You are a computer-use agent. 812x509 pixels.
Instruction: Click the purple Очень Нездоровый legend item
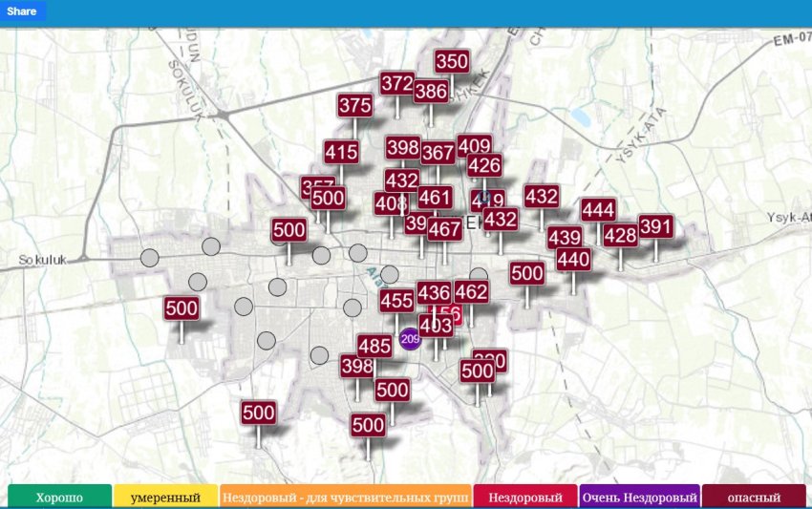639,498
